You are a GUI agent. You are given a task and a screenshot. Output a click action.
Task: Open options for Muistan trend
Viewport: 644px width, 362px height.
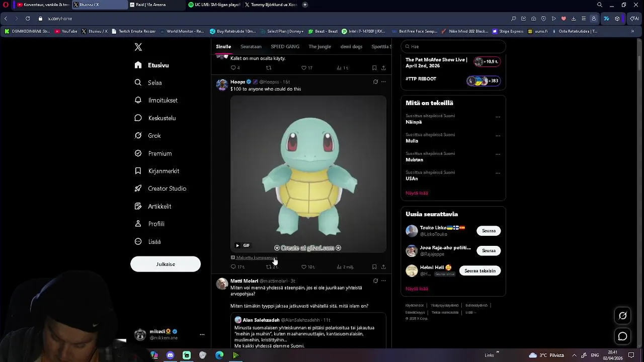(498, 155)
